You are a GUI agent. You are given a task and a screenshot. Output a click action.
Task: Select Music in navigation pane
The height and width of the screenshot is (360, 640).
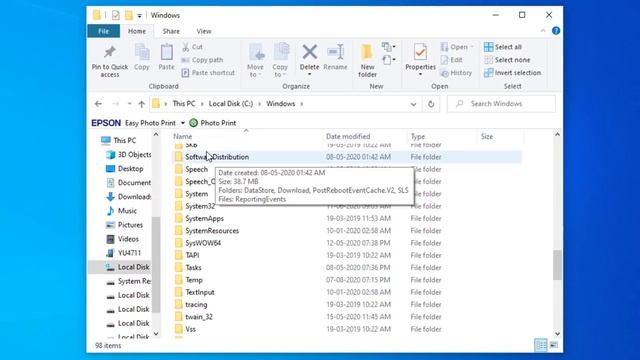coord(122,211)
